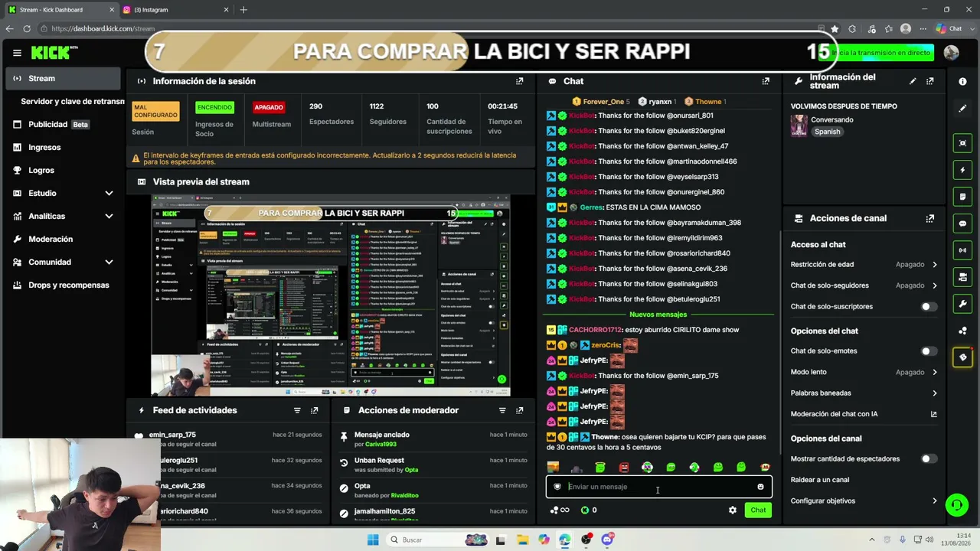Open Modo lento options
Viewport: 980px width, 551px height.
[864, 372]
